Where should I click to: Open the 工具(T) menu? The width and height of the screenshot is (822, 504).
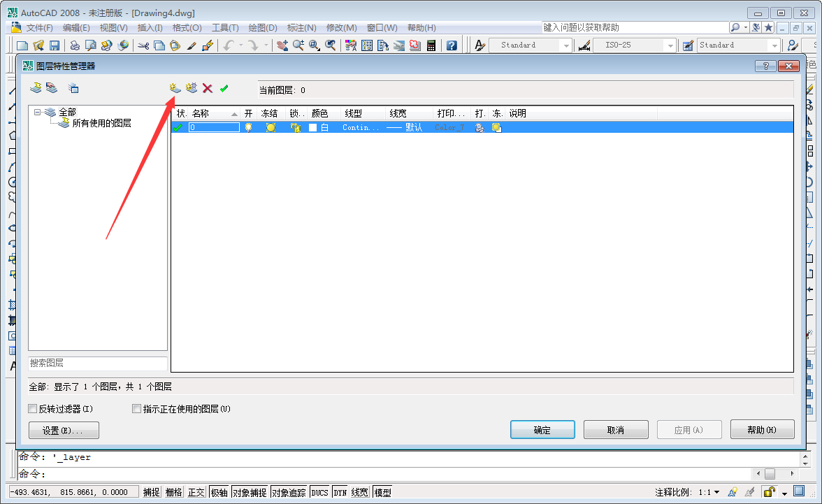pyautogui.click(x=225, y=27)
